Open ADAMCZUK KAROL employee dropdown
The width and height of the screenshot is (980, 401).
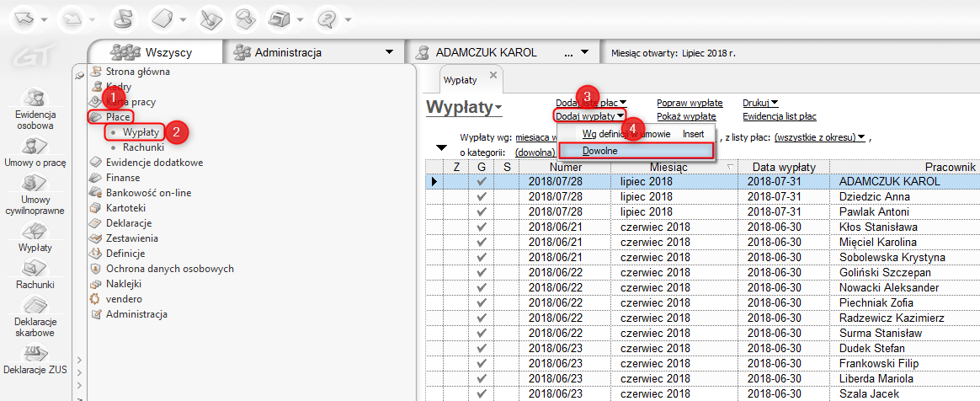pyautogui.click(x=503, y=52)
